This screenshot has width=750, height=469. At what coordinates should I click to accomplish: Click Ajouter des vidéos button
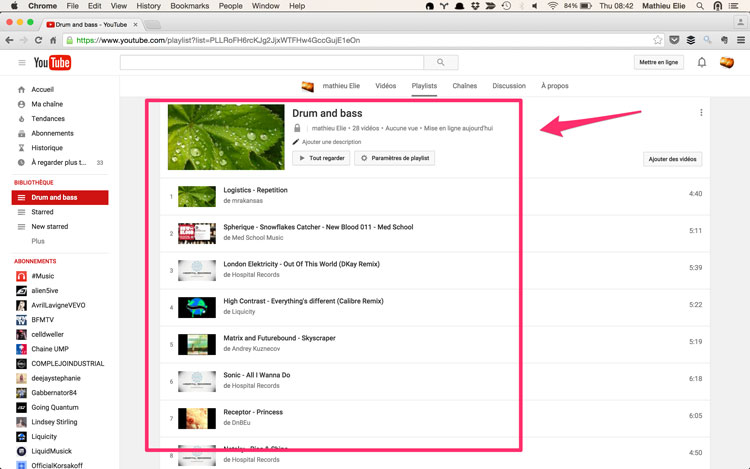pyautogui.click(x=673, y=159)
